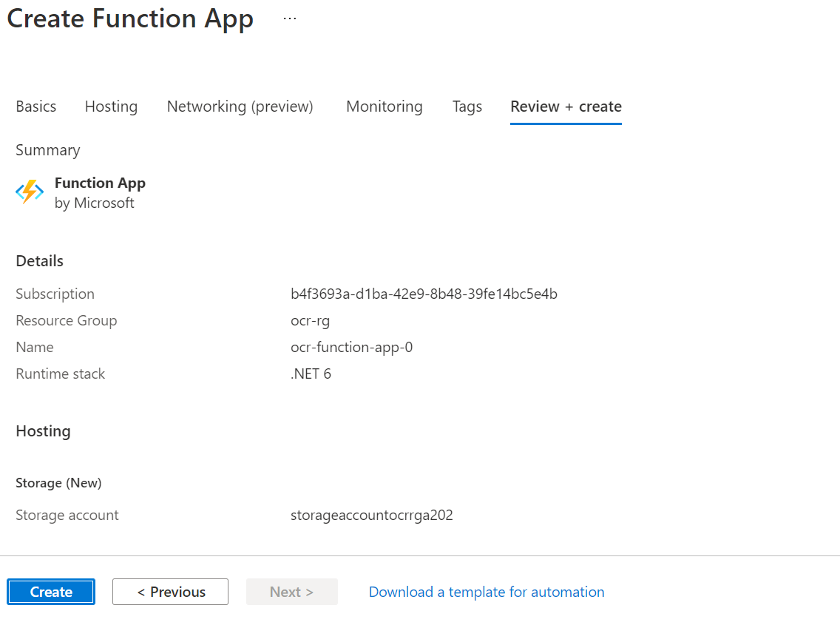Click the Name label in Details
840x625 pixels.
[35, 348]
